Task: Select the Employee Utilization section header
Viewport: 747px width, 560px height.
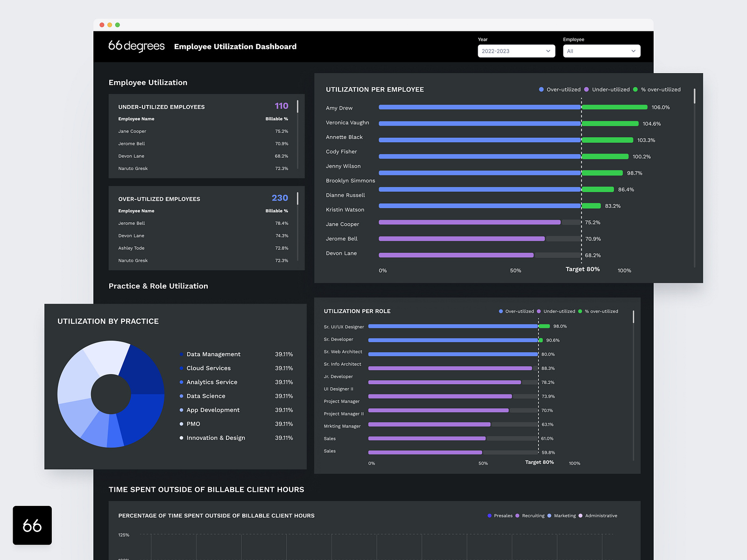Action: coord(148,82)
